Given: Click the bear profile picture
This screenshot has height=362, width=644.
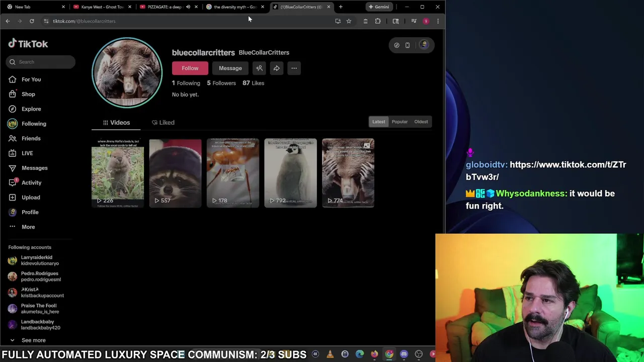Looking at the screenshot, I should (127, 73).
